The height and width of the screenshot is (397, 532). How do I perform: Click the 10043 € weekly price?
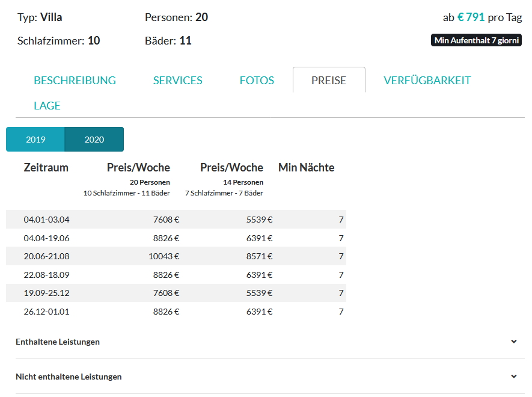click(x=164, y=256)
